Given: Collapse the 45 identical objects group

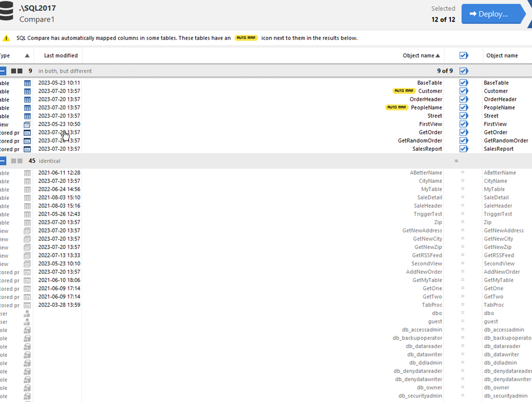Looking at the screenshot, I should point(3,161).
